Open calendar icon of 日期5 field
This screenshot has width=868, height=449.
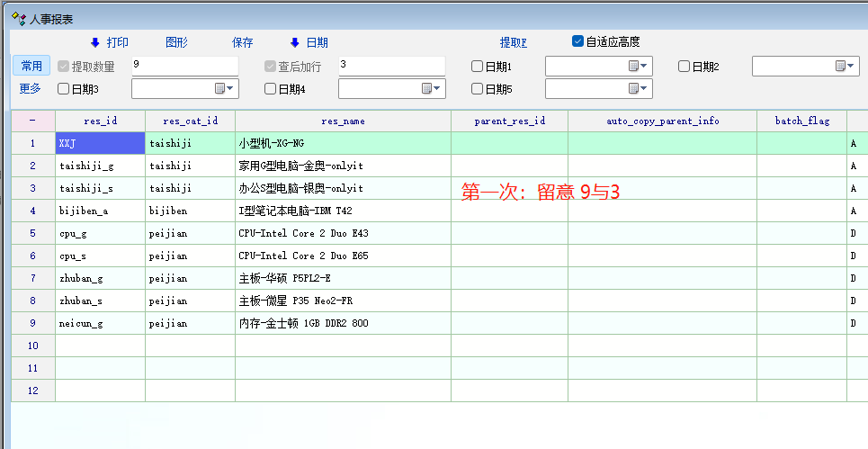tap(633, 88)
